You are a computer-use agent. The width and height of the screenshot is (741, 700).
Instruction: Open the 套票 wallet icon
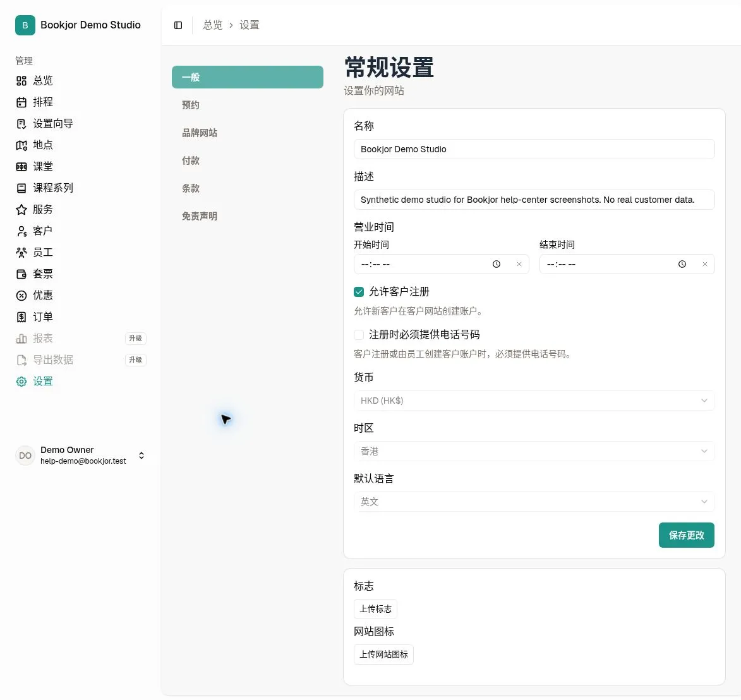(21, 274)
